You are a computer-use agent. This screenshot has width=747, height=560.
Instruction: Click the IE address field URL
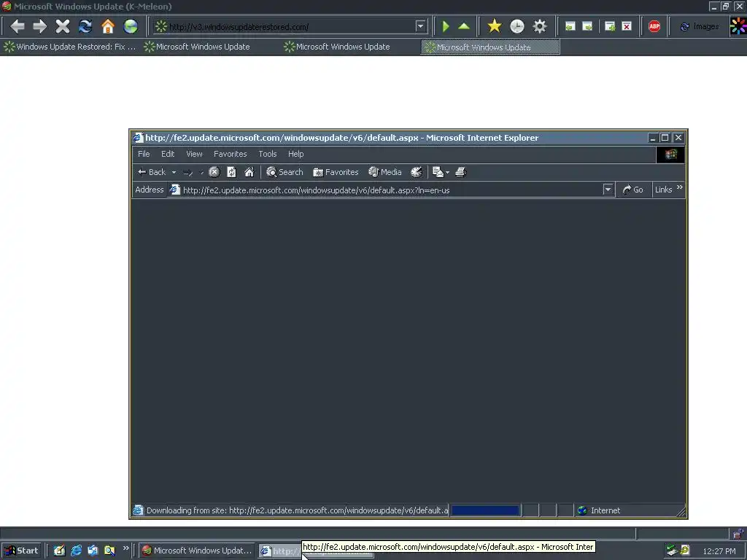tap(317, 190)
